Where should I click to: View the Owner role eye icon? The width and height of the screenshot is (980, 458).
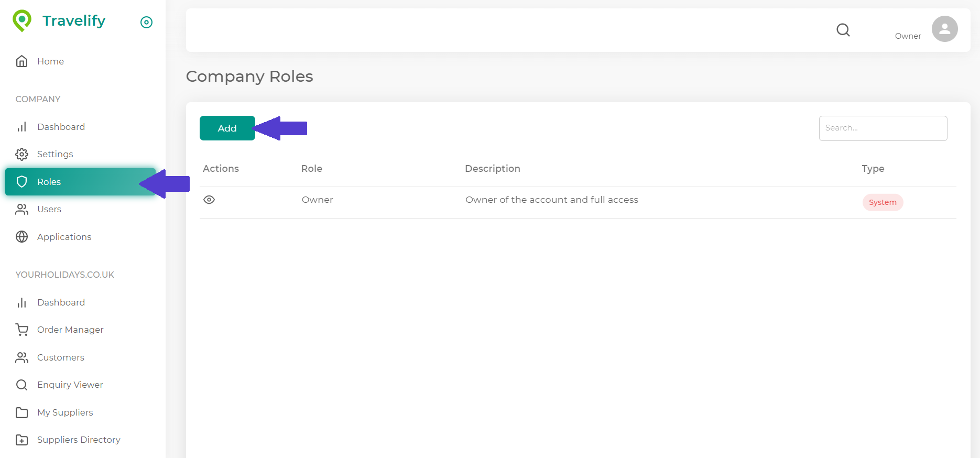click(209, 200)
